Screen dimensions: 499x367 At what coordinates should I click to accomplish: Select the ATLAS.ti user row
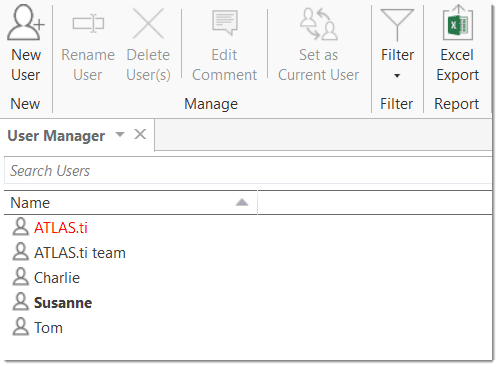pyautogui.click(x=248, y=227)
